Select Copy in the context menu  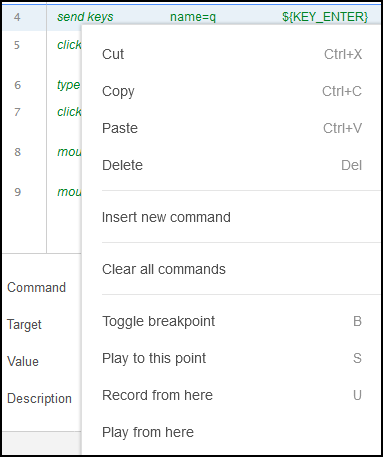coord(232,91)
